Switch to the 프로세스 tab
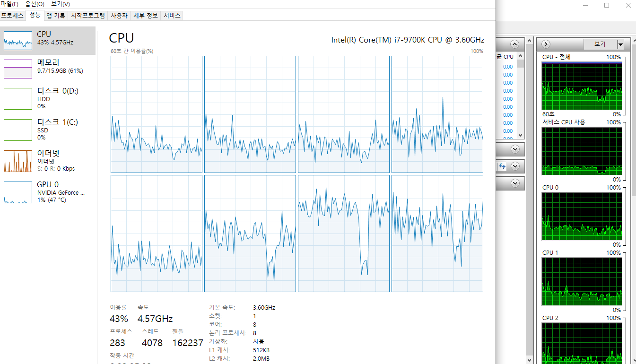 click(x=13, y=16)
